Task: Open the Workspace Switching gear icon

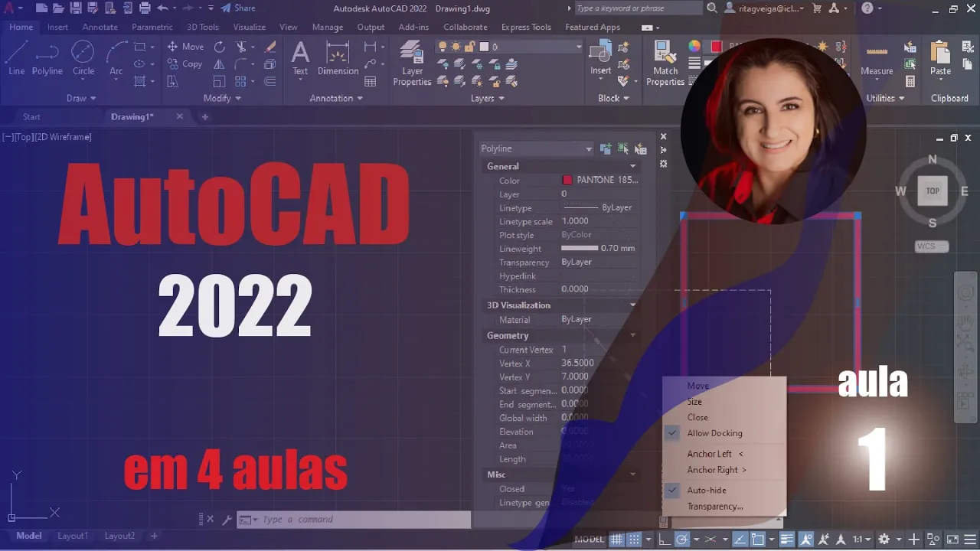Action: [x=884, y=539]
